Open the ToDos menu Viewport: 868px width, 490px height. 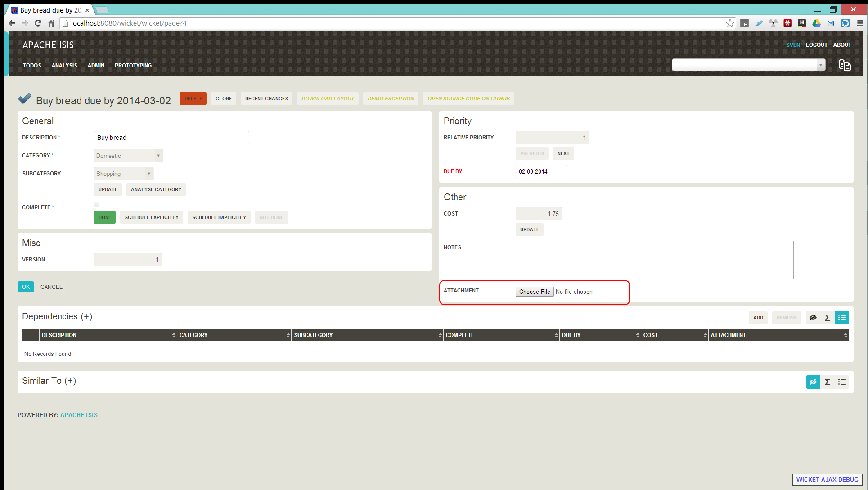32,66
